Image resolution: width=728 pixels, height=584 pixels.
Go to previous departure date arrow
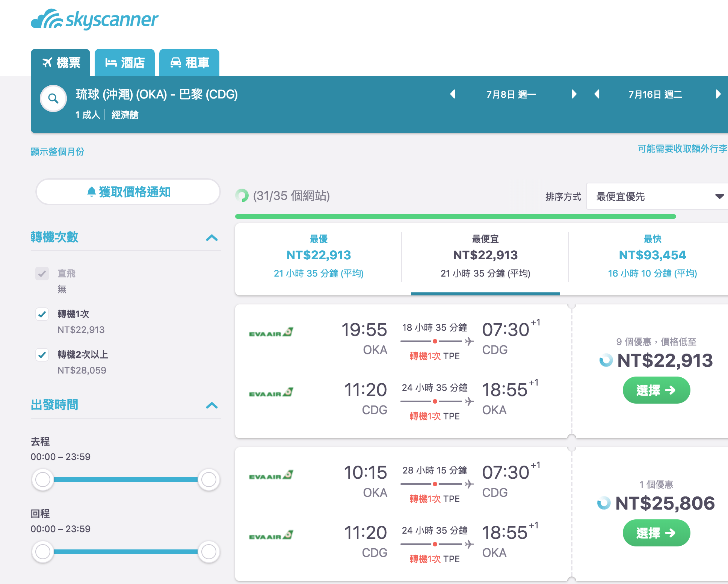coord(453,94)
